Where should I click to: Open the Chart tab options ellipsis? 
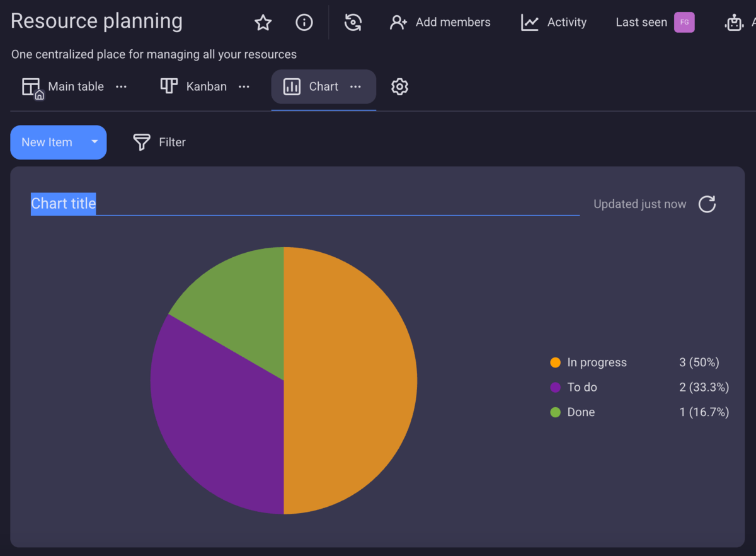[x=355, y=86]
